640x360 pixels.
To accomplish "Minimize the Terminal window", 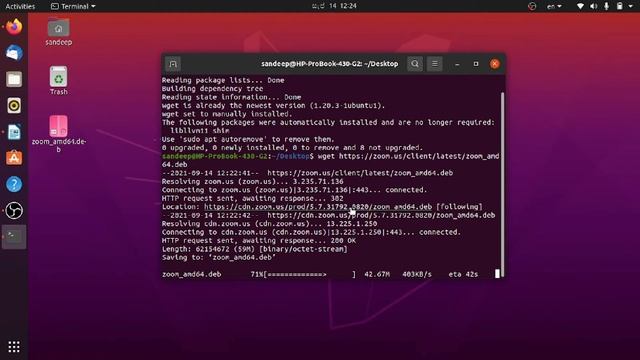I will click(457, 64).
